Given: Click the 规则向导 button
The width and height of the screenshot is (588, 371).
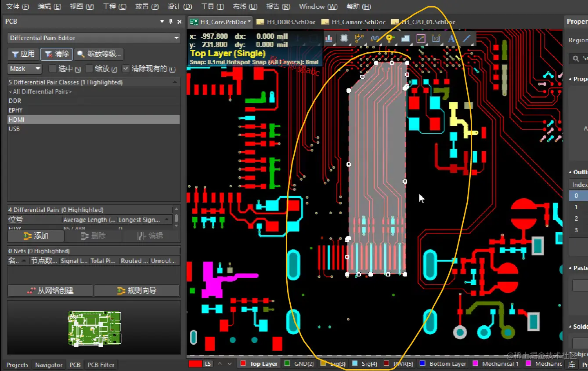Looking at the screenshot, I should tap(137, 291).
